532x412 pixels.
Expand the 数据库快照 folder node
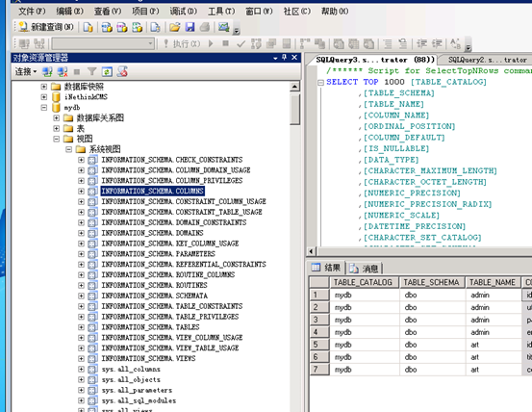pos(43,87)
